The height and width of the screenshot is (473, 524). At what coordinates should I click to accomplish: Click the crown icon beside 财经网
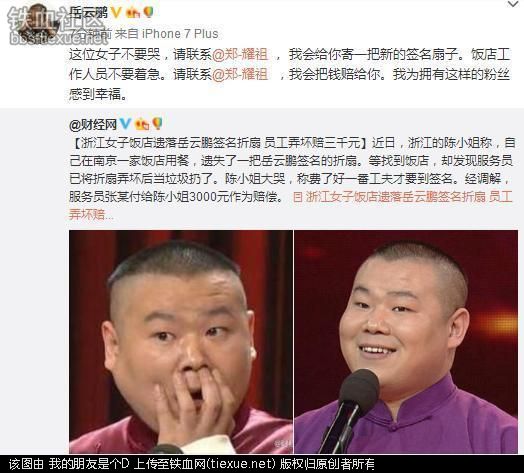coord(142,125)
